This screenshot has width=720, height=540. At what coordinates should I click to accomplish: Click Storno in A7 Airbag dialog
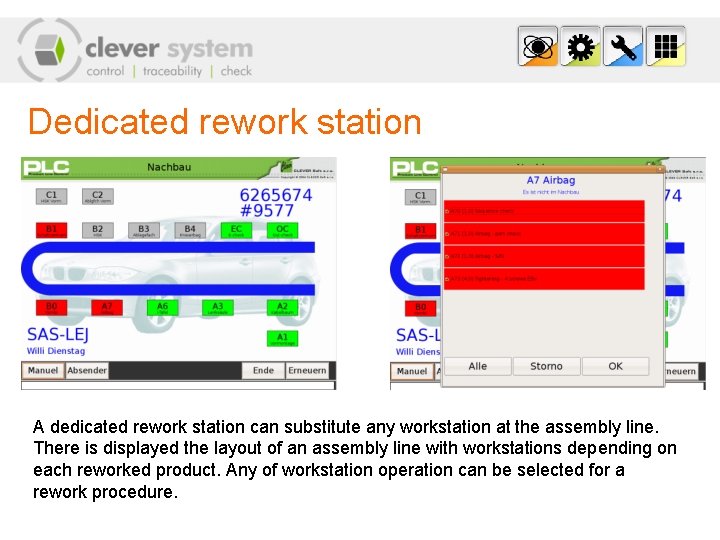click(x=546, y=366)
